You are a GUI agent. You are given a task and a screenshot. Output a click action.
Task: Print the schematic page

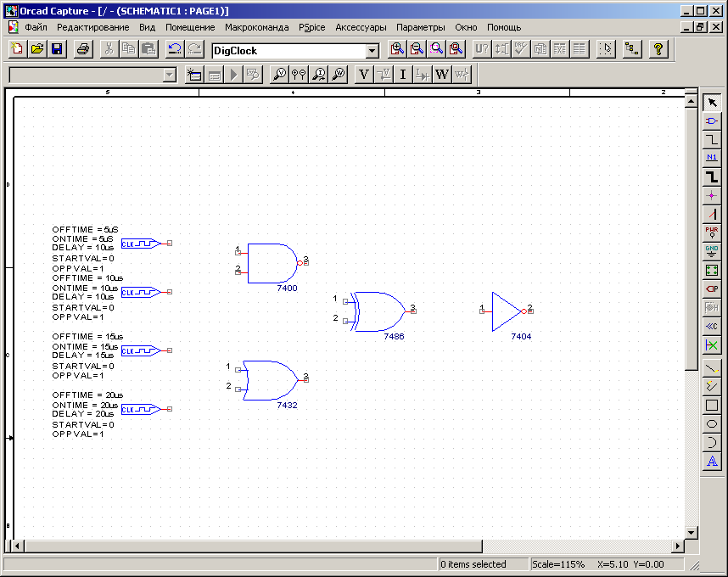point(83,48)
